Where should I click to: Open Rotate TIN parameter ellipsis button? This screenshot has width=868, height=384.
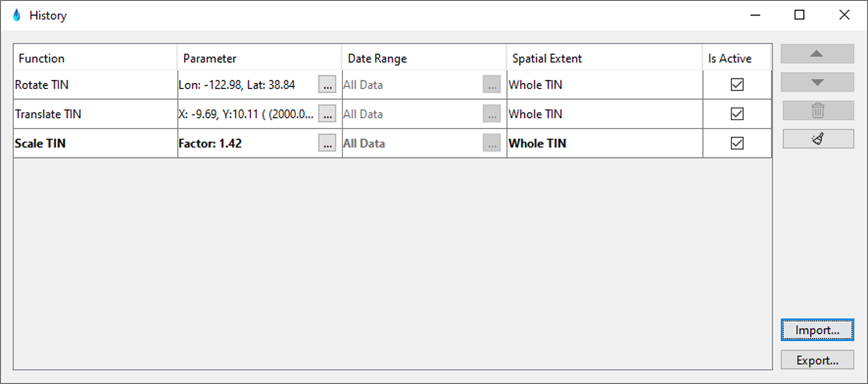coord(327,85)
